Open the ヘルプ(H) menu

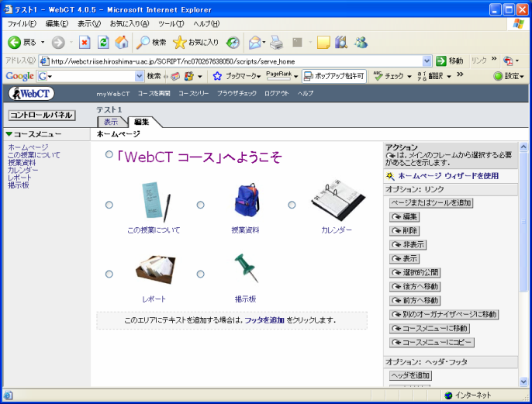click(x=206, y=24)
